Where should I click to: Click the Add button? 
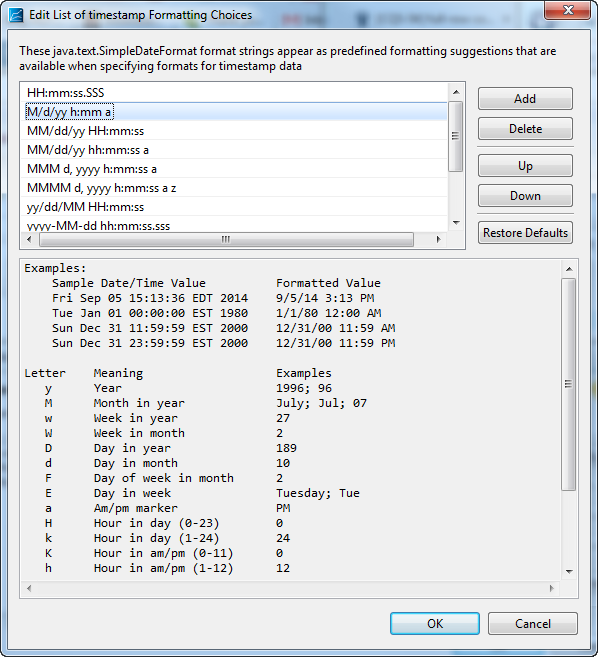click(x=525, y=98)
